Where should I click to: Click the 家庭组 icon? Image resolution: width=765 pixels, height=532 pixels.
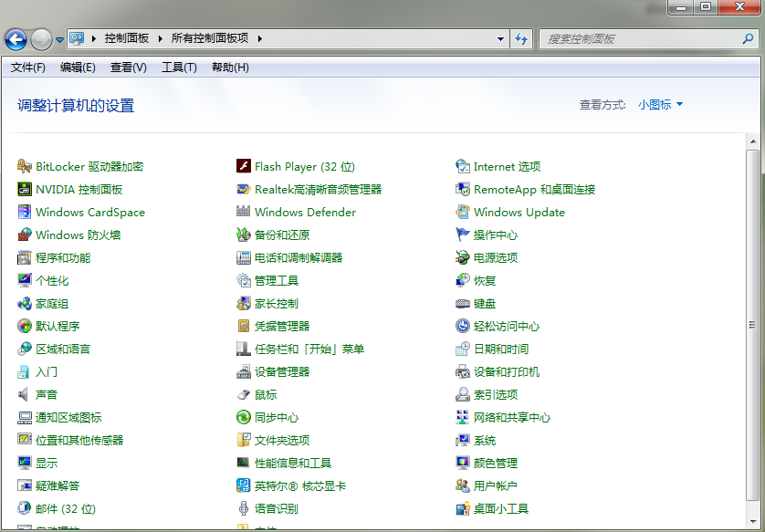tap(25, 303)
